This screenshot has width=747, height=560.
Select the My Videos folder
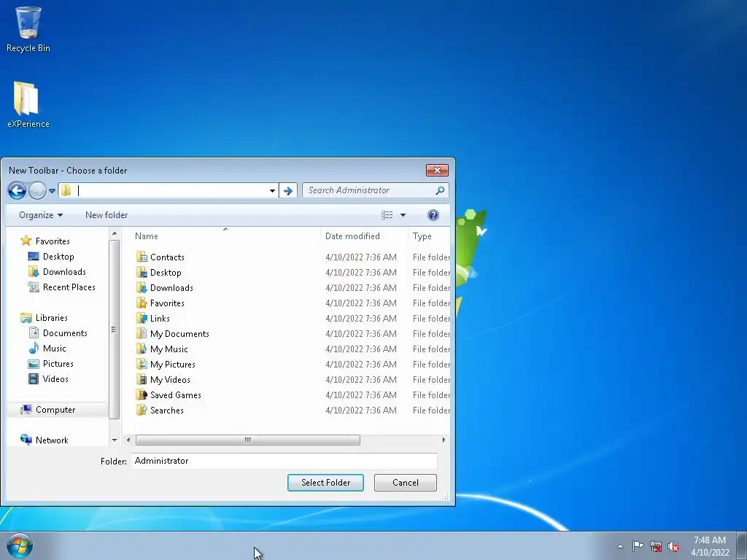click(163, 379)
